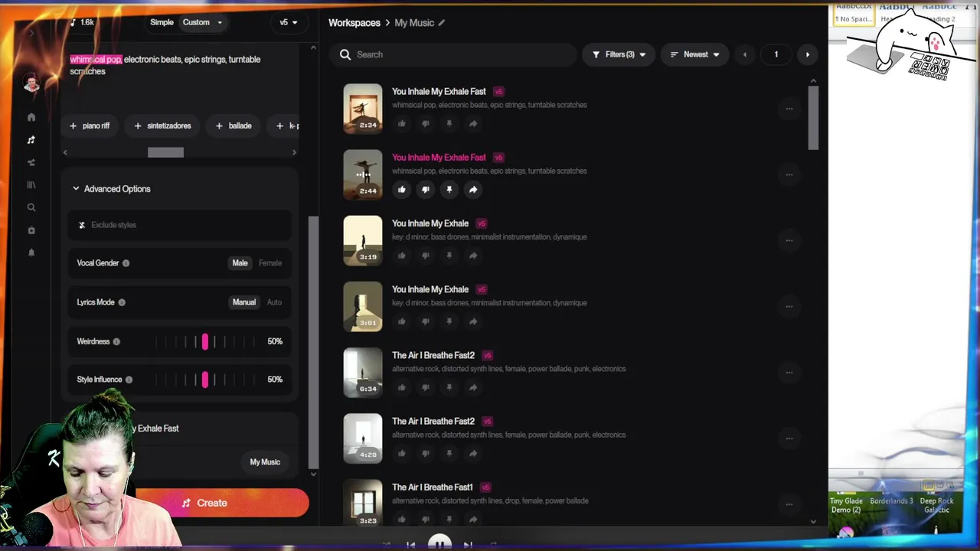Select Male vocal gender
980x551 pixels.
[240, 263]
